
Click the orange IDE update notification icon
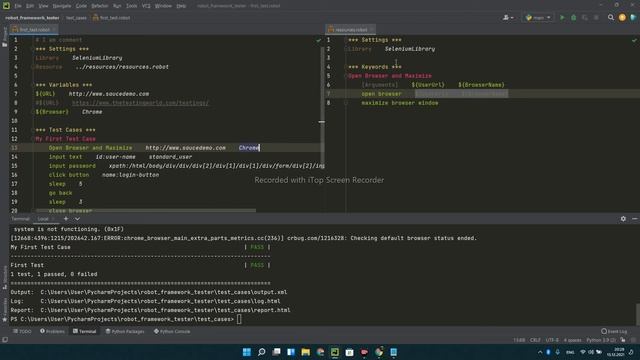click(x=622, y=18)
